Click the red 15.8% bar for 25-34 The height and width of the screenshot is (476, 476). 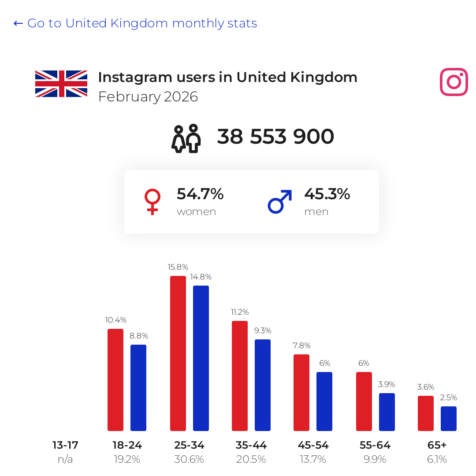pyautogui.click(x=178, y=353)
